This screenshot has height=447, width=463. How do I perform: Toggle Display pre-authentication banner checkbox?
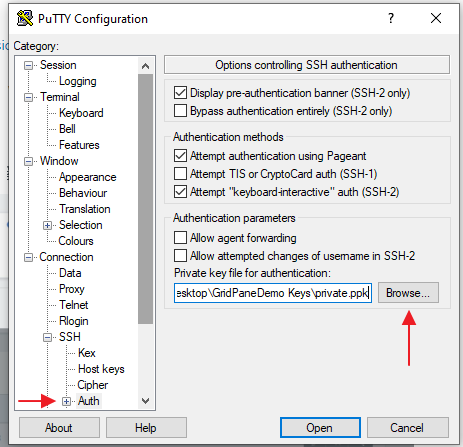pyautogui.click(x=180, y=93)
